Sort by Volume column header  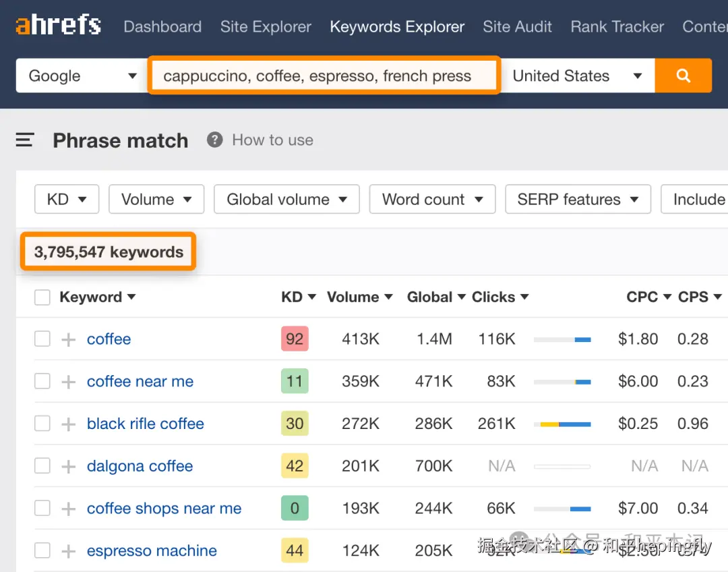[360, 297]
